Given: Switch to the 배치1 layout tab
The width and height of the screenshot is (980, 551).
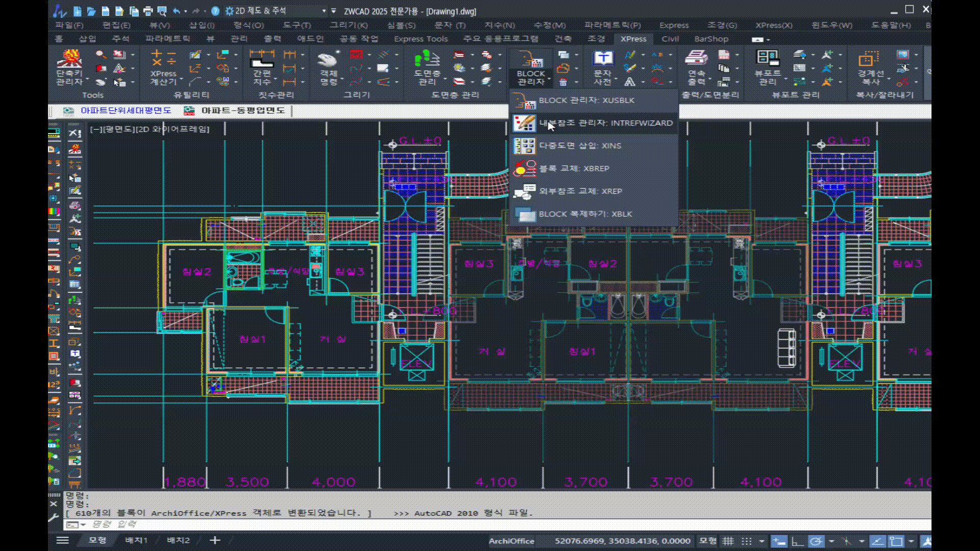Looking at the screenshot, I should pyautogui.click(x=136, y=540).
